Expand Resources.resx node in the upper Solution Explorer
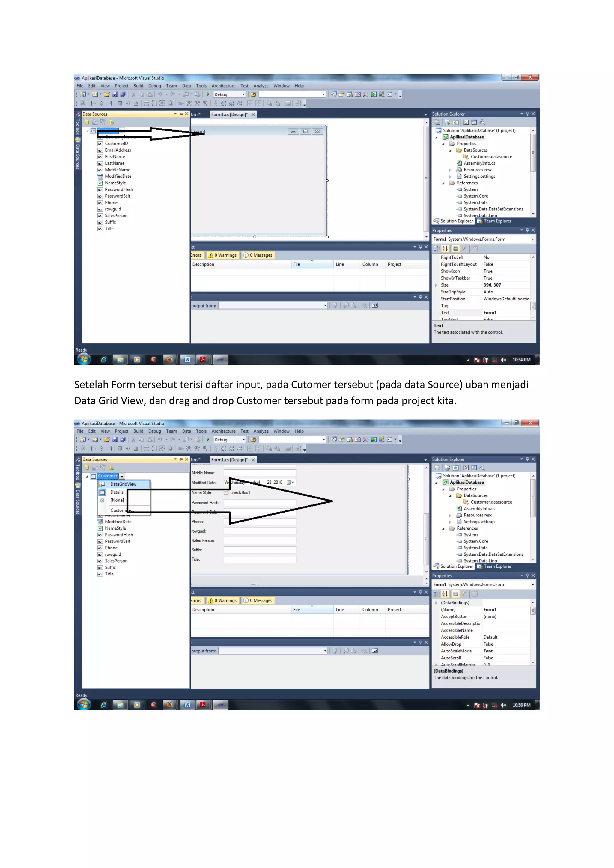Image resolution: width=614 pixels, height=868 pixels. pos(450,170)
